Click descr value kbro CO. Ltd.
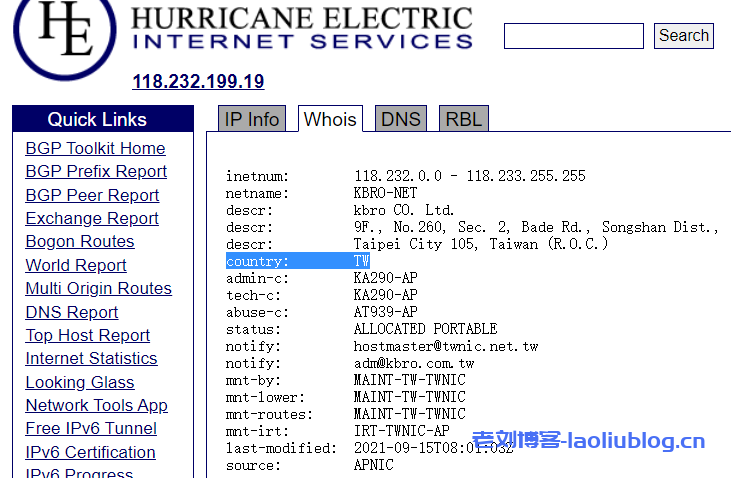 [x=404, y=210]
